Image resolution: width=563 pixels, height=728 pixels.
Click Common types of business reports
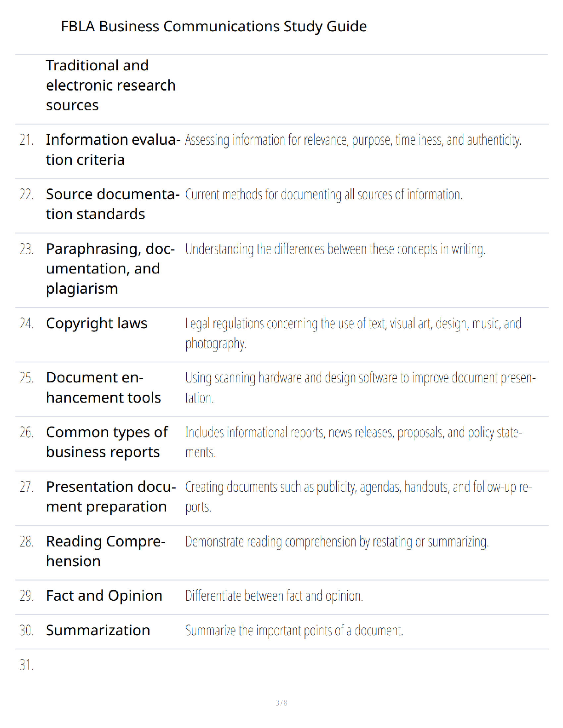click(107, 442)
